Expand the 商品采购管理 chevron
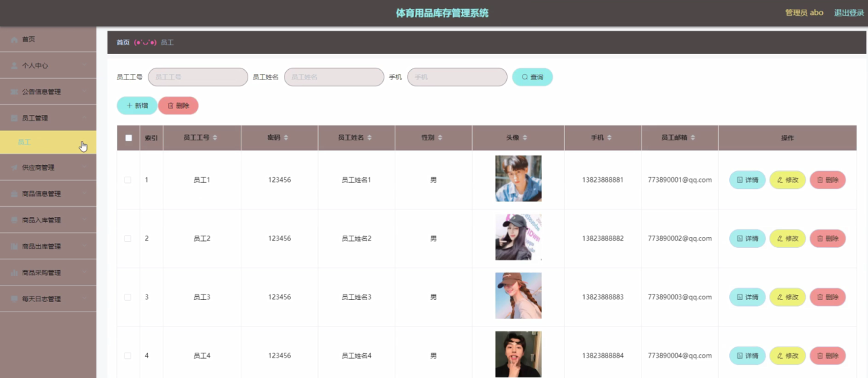The image size is (868, 378). (83, 273)
